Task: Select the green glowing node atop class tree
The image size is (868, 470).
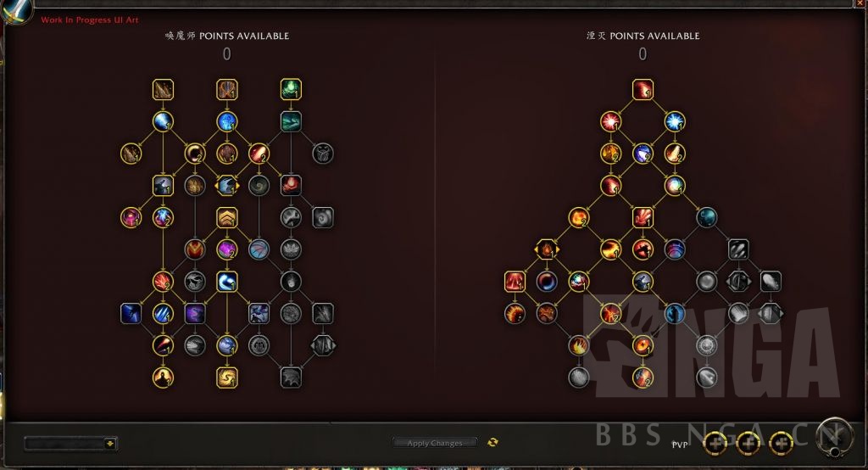Action: (291, 89)
